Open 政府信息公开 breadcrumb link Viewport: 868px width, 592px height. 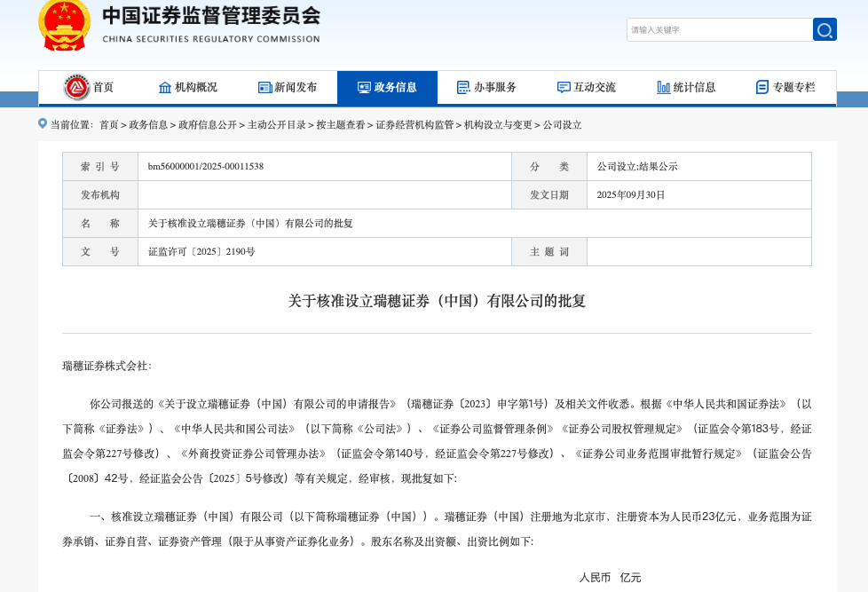click(208, 125)
